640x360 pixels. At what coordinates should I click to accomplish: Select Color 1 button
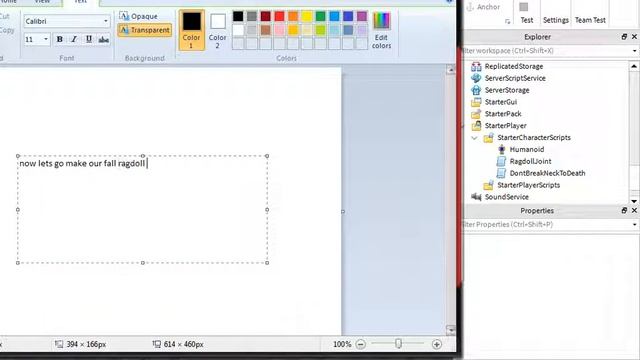pyautogui.click(x=191, y=30)
